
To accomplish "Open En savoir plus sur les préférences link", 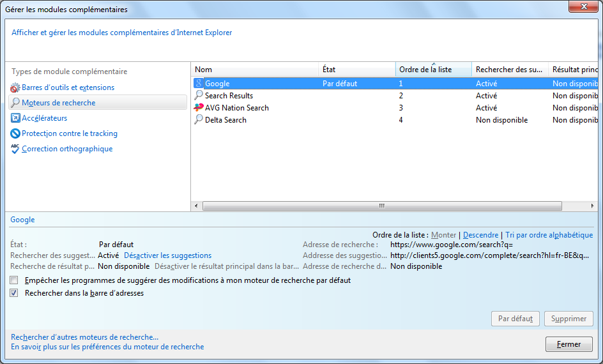I will 107,347.
